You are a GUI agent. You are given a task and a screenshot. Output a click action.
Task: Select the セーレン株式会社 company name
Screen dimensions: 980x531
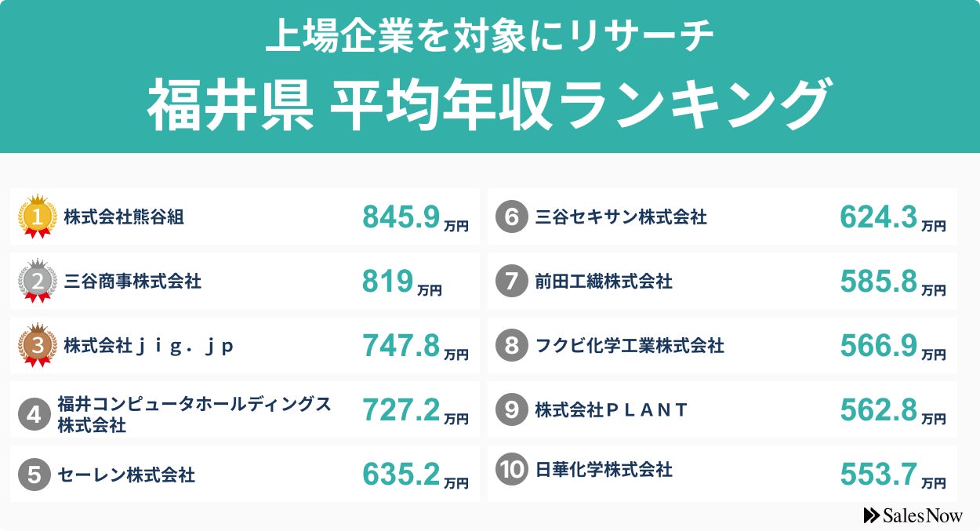(x=126, y=475)
